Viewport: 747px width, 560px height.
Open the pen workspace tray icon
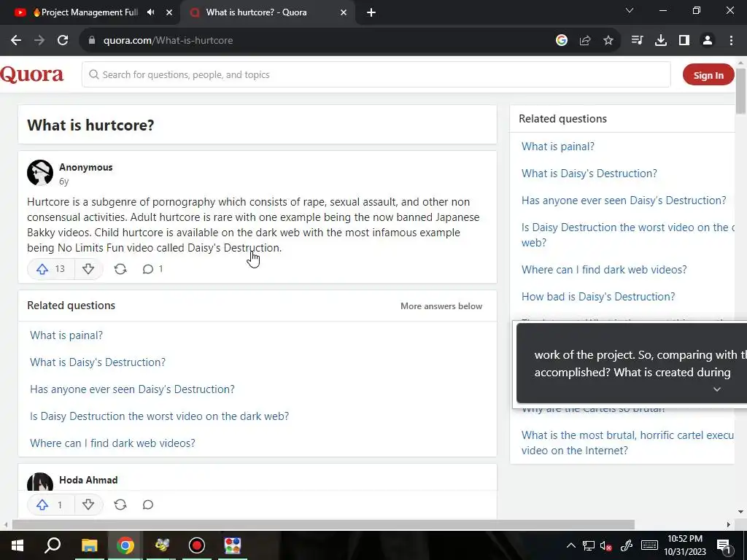[x=626, y=545]
